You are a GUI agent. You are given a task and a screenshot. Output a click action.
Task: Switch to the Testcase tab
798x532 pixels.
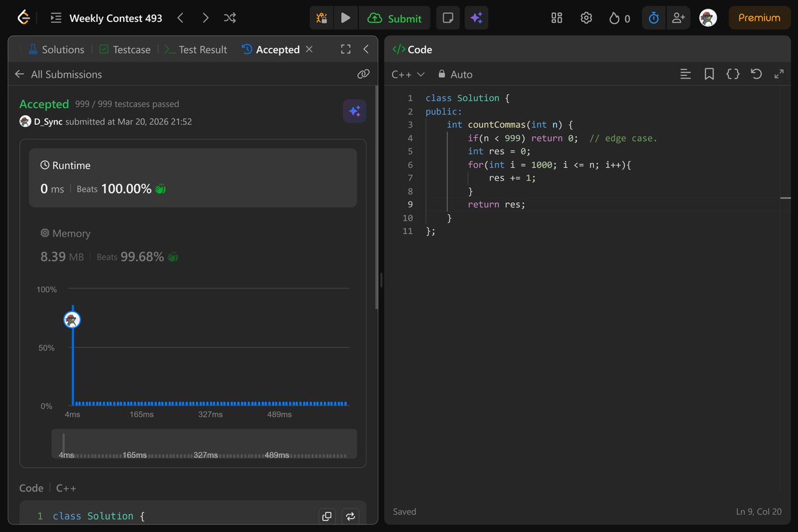click(124, 49)
